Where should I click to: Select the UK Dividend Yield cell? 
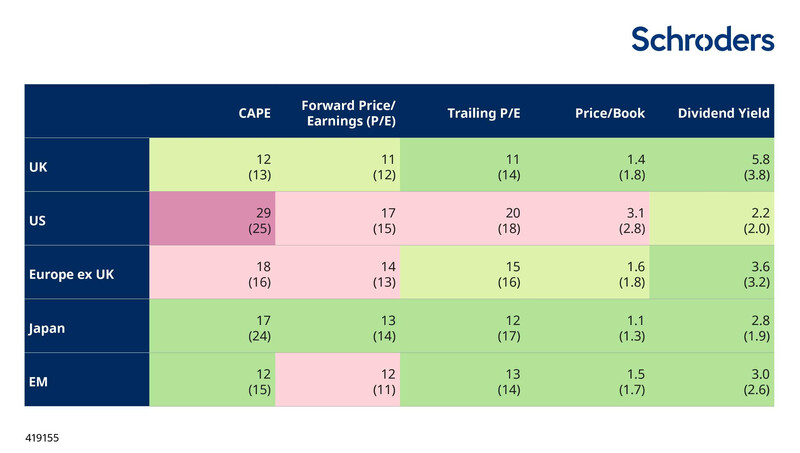712,166
